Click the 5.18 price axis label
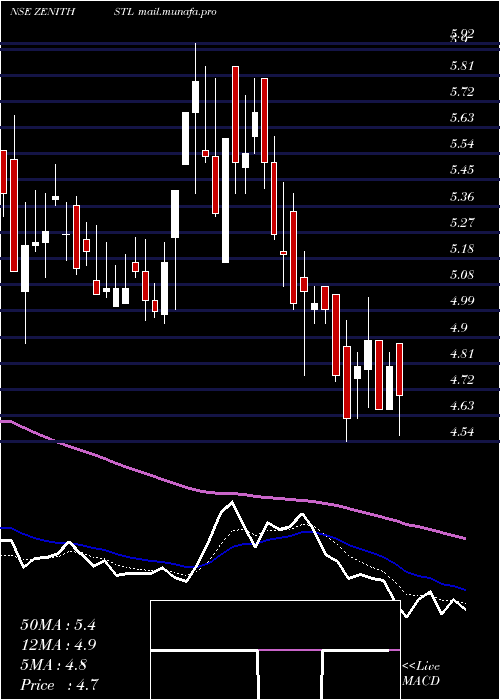The image size is (500, 700). (x=462, y=249)
